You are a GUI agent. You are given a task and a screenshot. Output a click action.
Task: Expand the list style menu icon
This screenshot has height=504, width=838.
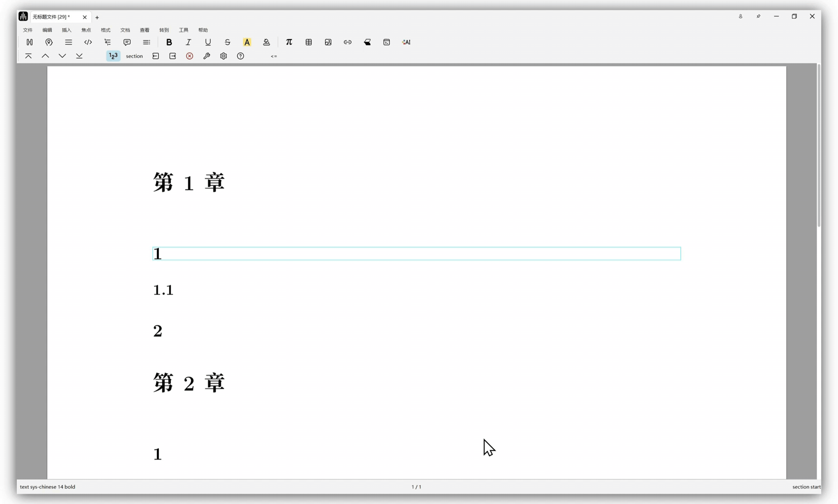tap(68, 42)
